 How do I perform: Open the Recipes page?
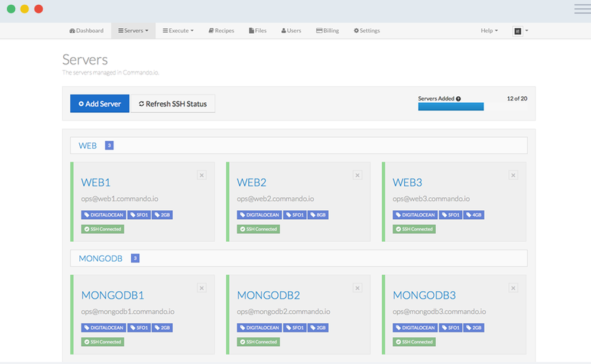point(221,31)
